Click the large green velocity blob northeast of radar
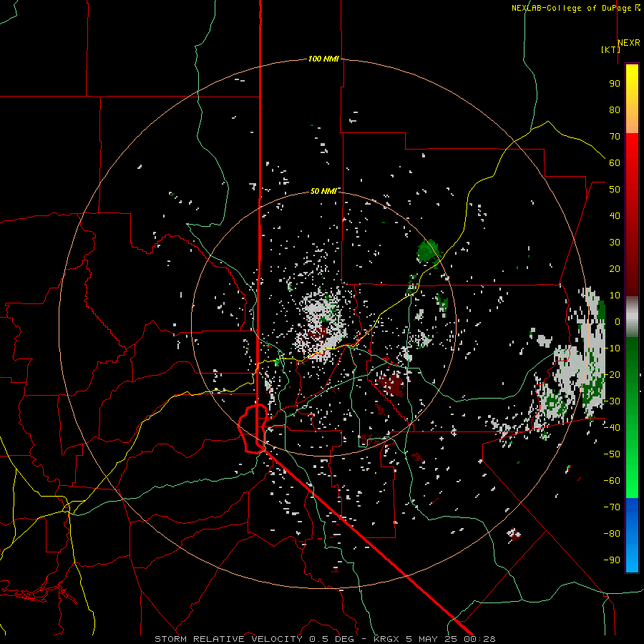This screenshot has height=644, width=644. coord(429,251)
